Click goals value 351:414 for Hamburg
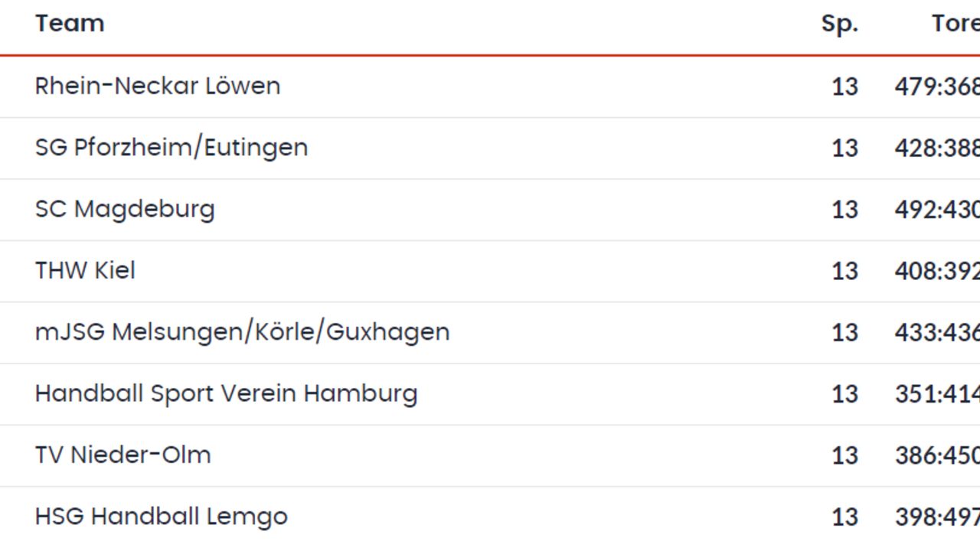The image size is (980, 551). coord(937,394)
